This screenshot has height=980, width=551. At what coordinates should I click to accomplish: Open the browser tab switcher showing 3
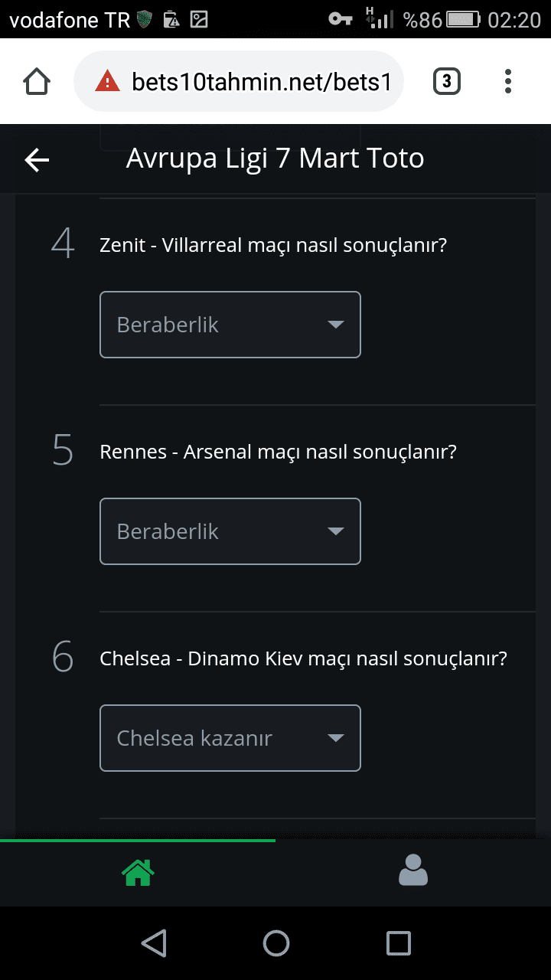click(447, 81)
